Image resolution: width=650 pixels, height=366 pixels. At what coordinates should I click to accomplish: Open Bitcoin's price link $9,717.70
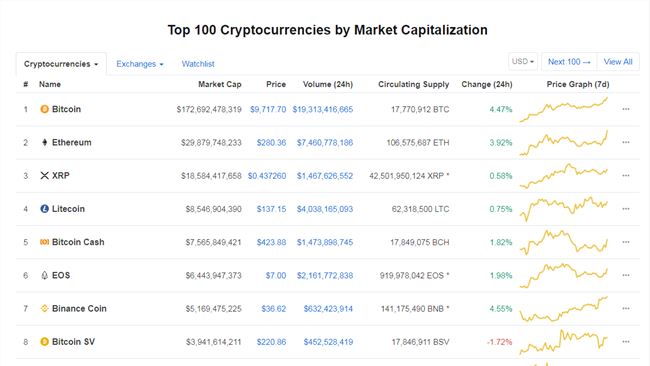tap(268, 109)
